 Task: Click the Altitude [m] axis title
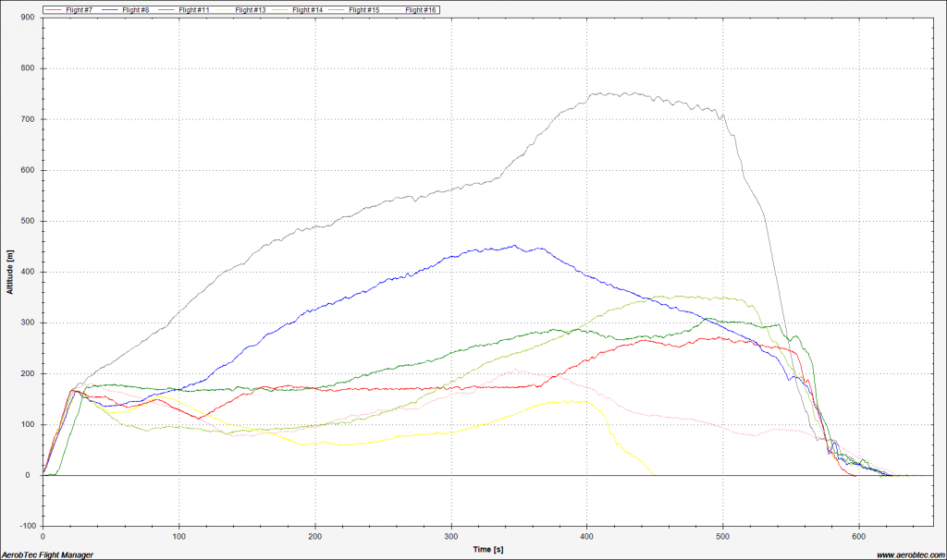pos(10,272)
